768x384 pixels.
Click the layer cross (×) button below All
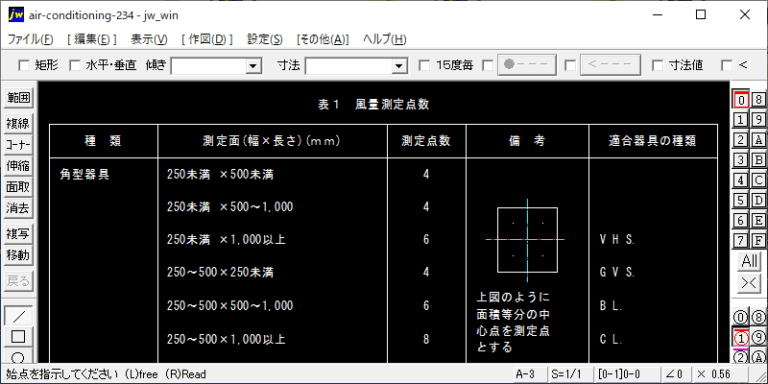749,283
